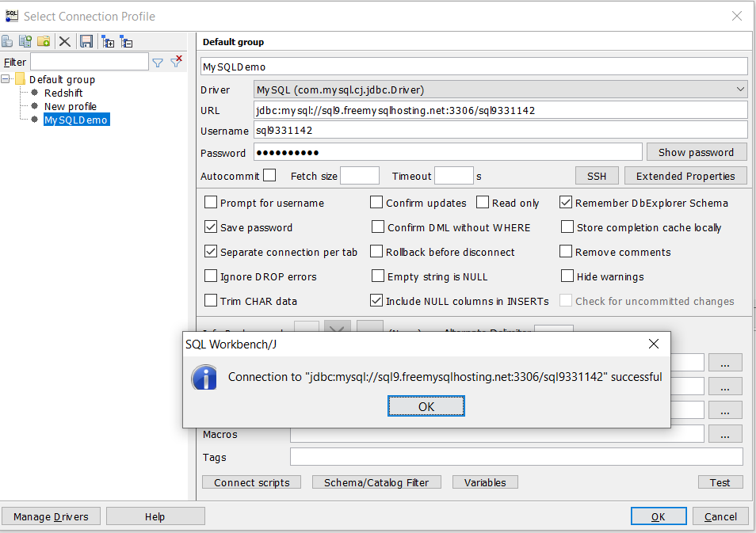Viewport: 756px width, 533px height.
Task: Select the Redshift profile in the tree
Action: [x=63, y=93]
